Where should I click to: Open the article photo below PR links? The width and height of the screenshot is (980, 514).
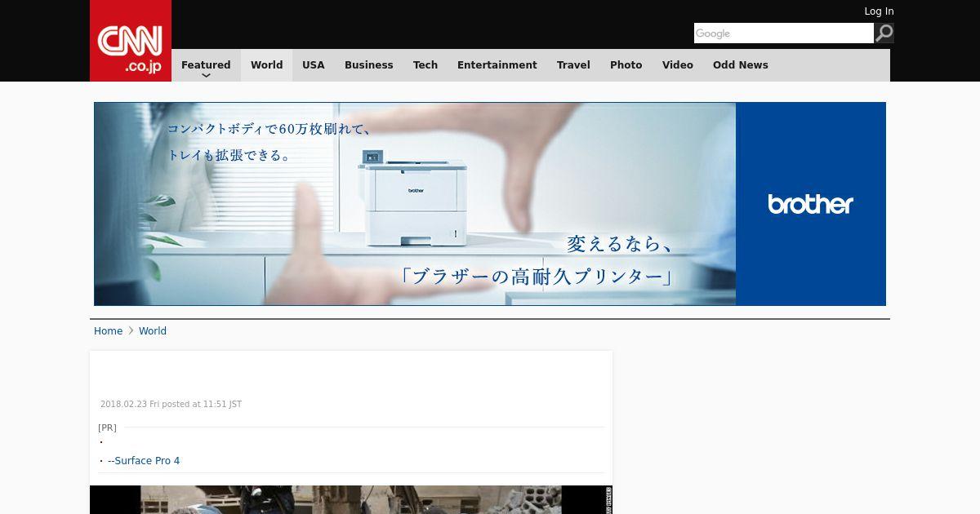click(x=351, y=499)
